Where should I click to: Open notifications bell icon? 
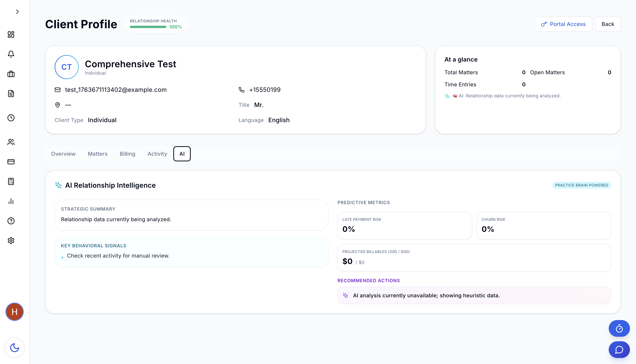[11, 54]
